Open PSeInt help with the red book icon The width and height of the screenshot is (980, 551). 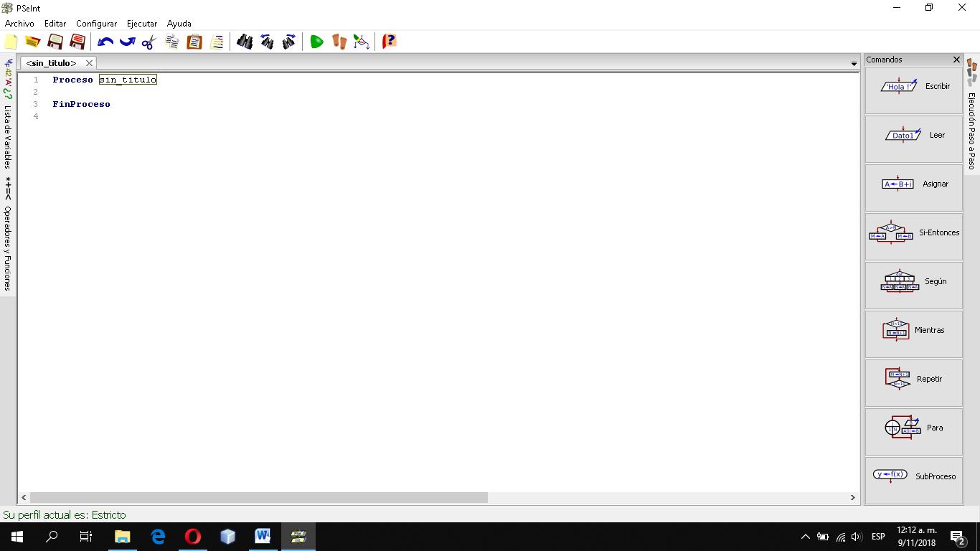(x=389, y=42)
